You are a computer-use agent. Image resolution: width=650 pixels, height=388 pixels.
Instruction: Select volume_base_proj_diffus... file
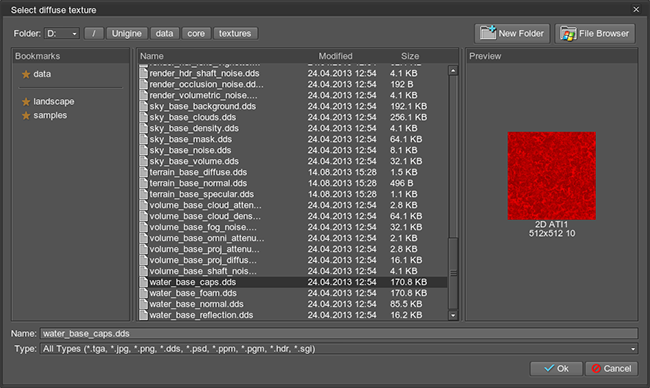pyautogui.click(x=293, y=260)
